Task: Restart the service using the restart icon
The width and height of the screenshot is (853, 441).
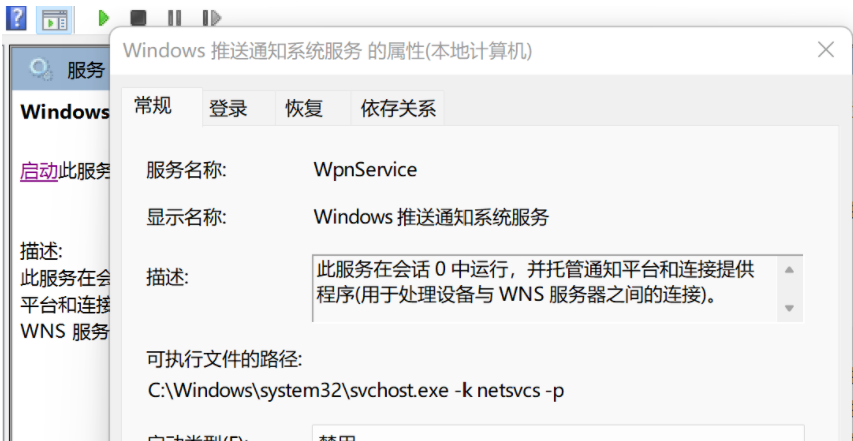Action: 210,18
